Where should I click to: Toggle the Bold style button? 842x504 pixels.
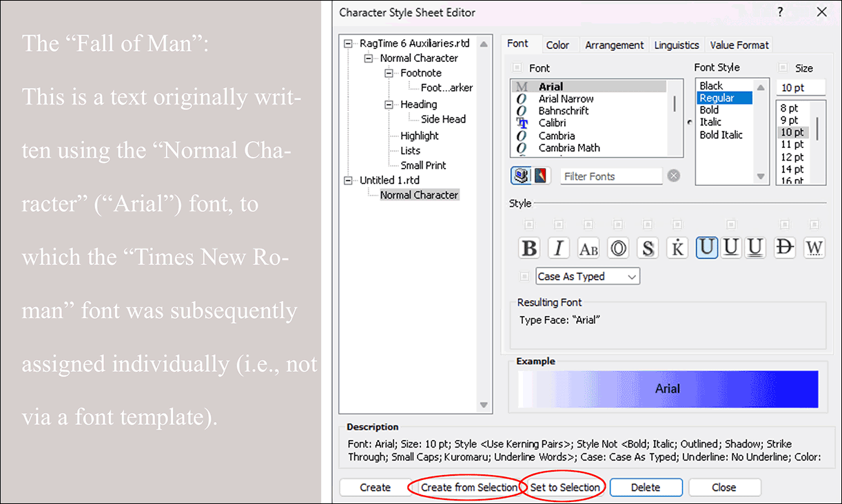(529, 247)
